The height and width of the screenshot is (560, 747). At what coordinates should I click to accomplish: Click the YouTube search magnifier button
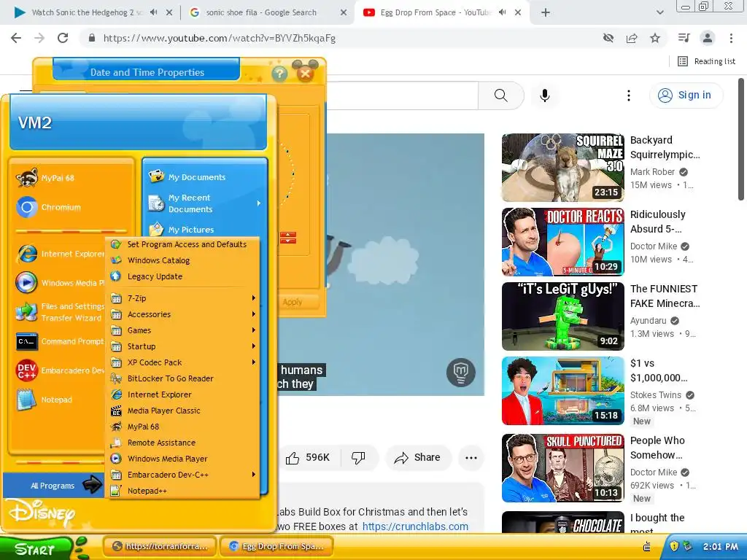tap(500, 96)
